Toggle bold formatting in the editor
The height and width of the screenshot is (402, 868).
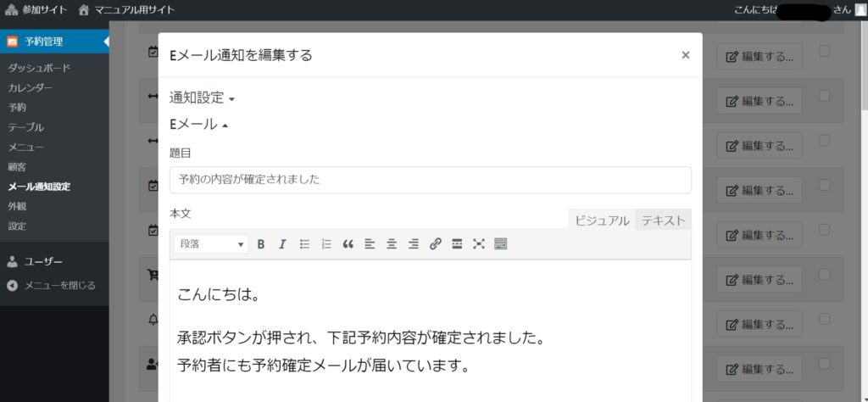[x=261, y=244]
